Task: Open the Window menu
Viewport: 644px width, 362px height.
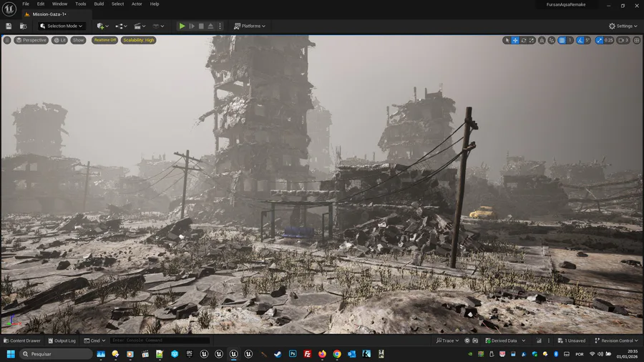Action: point(59,4)
